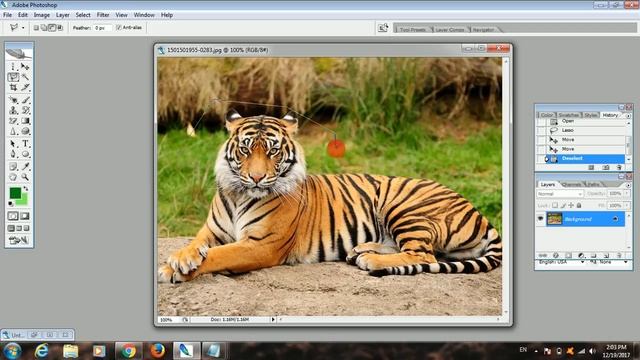
Task: Toggle the File Browser icon in options bar
Action: (x=383, y=28)
